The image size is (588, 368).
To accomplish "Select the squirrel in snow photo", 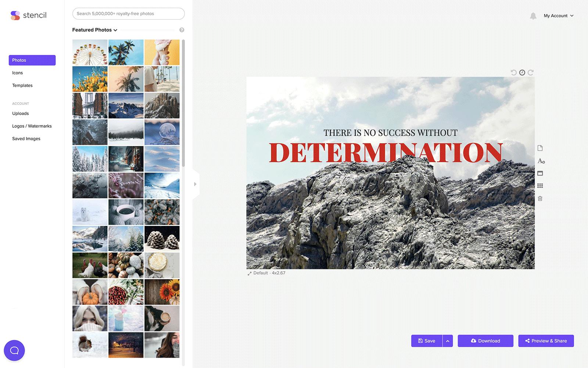I will (x=90, y=345).
